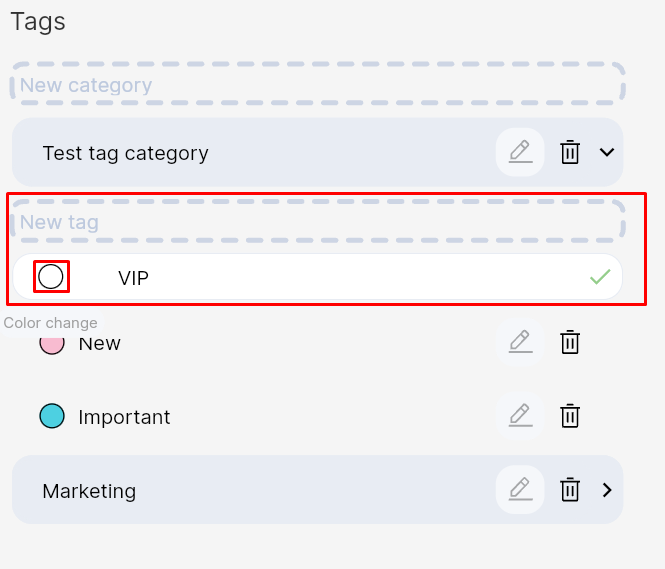Delete the Important tag
This screenshot has height=569, width=665.
570,415
